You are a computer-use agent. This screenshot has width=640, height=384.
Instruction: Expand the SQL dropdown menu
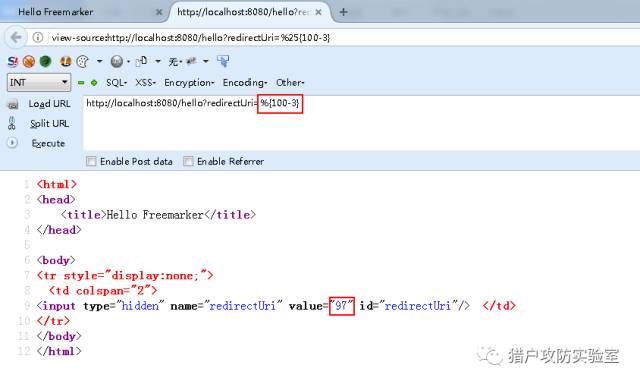[x=116, y=82]
